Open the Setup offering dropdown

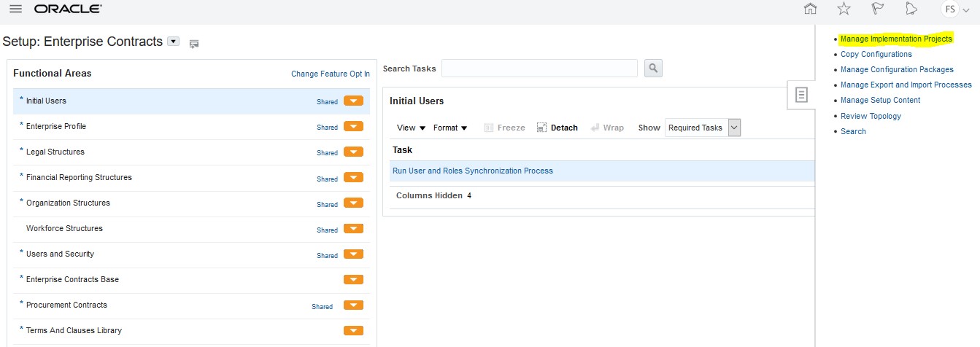[x=173, y=42]
